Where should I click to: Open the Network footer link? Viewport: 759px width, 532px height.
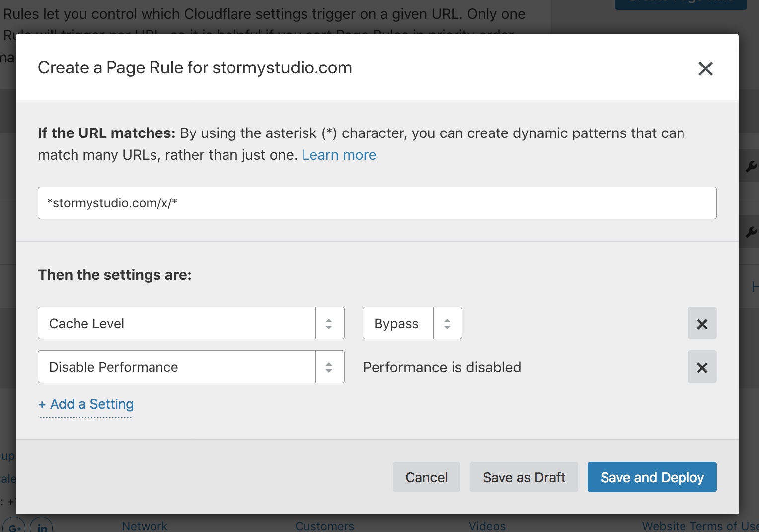point(145,526)
